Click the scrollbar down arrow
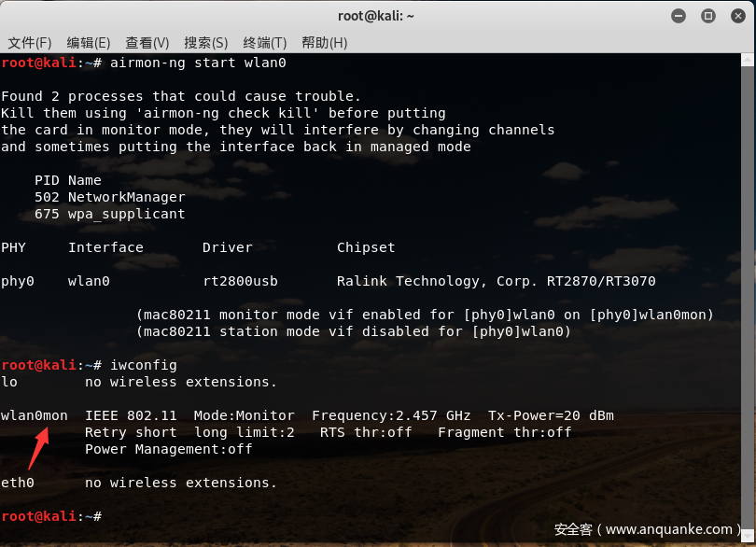The image size is (756, 547). coord(748,535)
